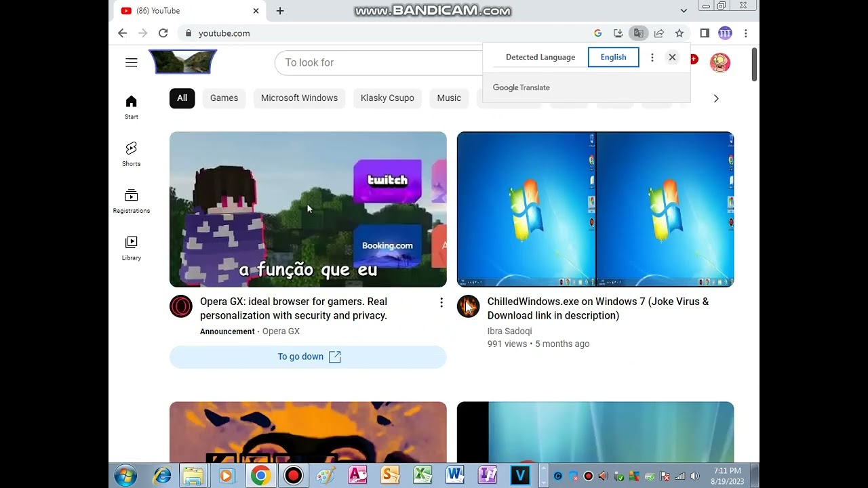Open the Chrome profile avatar

point(725,33)
